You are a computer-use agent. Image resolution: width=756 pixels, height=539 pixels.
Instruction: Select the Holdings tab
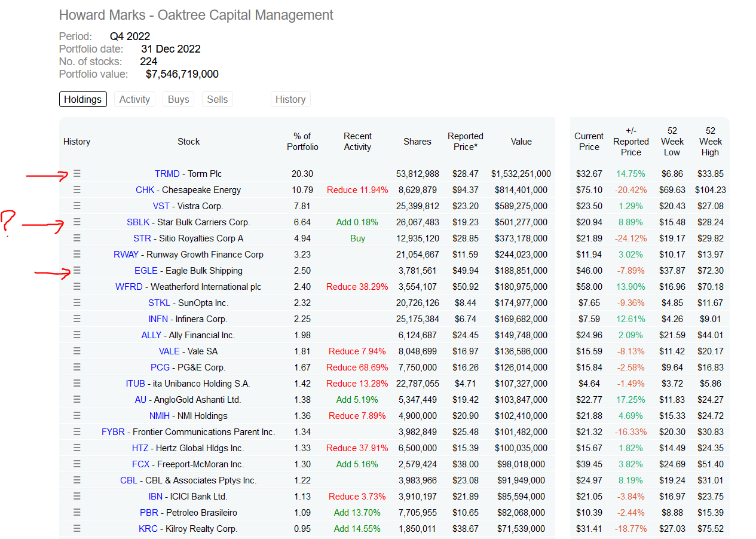[x=83, y=99]
